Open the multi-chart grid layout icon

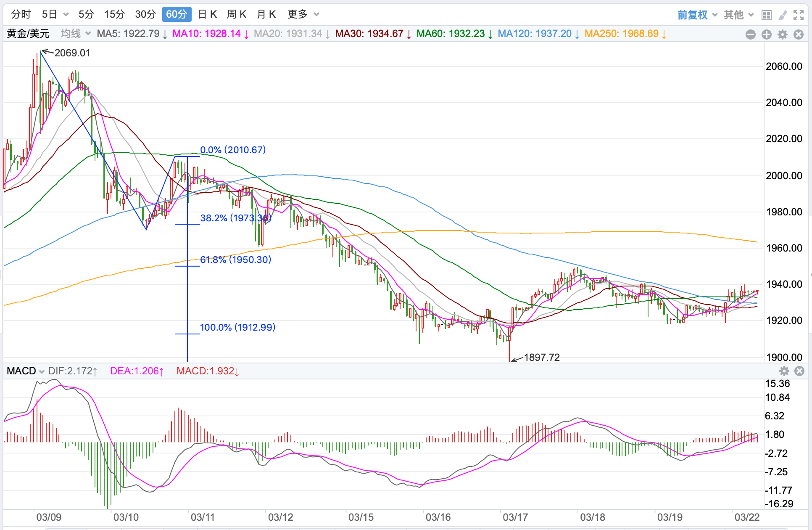pyautogui.click(x=767, y=15)
